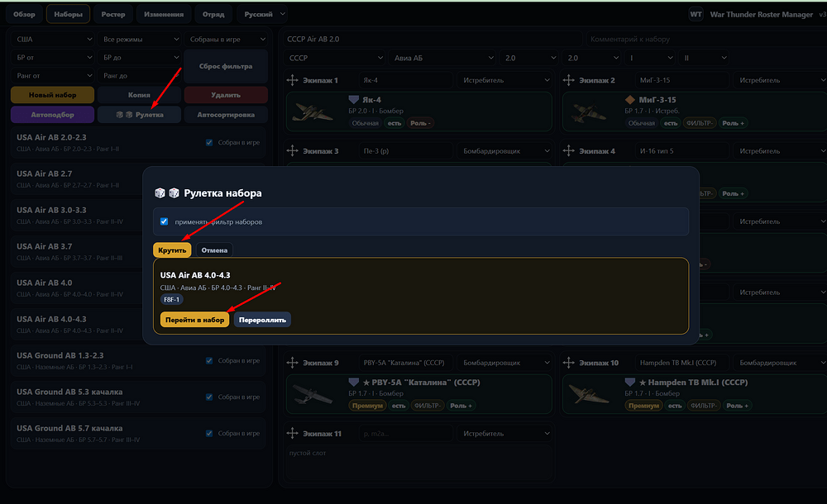827x504 pixels.
Task: Open the Русский language dropdown
Action: pyautogui.click(x=261, y=14)
